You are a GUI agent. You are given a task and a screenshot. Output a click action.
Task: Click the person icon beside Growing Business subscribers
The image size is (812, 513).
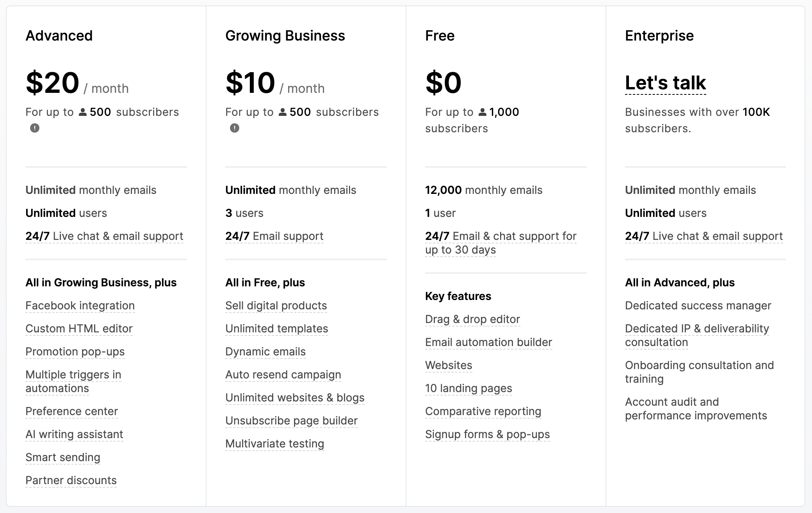pyautogui.click(x=283, y=112)
